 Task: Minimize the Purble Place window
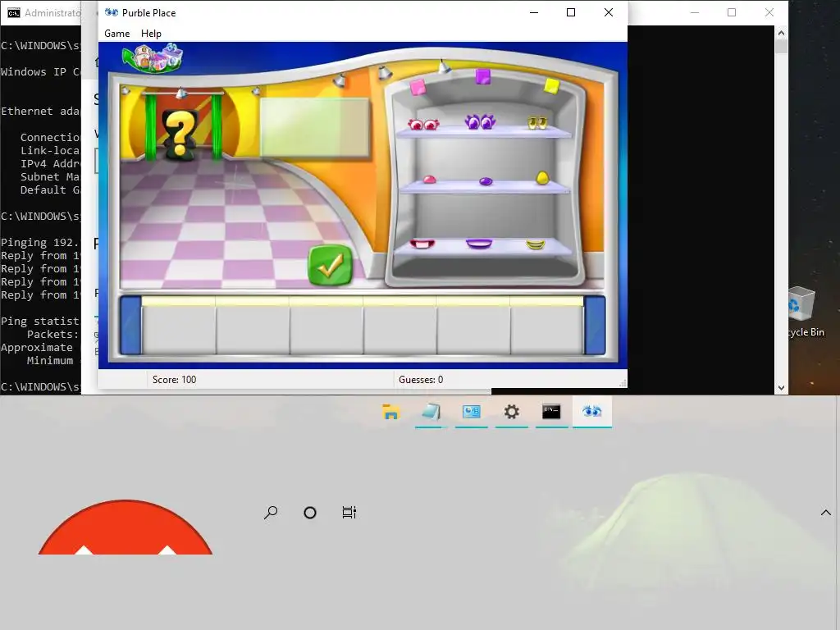point(534,12)
